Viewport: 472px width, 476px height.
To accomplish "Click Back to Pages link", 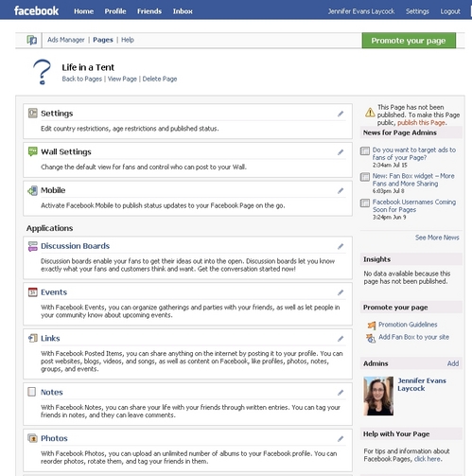I will pyautogui.click(x=82, y=79).
